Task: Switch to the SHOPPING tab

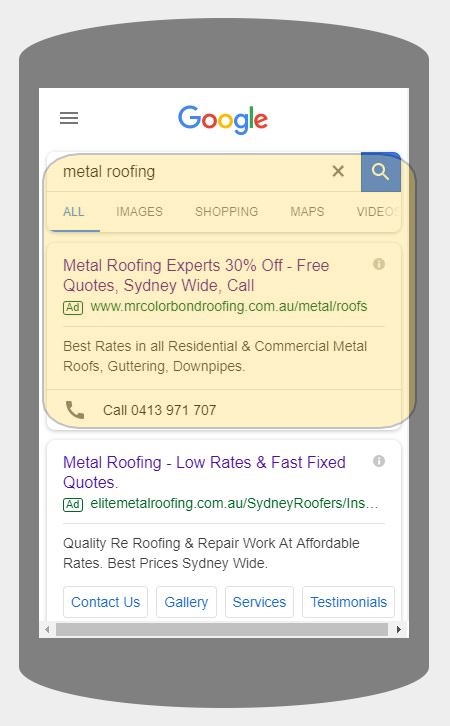Action: tap(226, 212)
